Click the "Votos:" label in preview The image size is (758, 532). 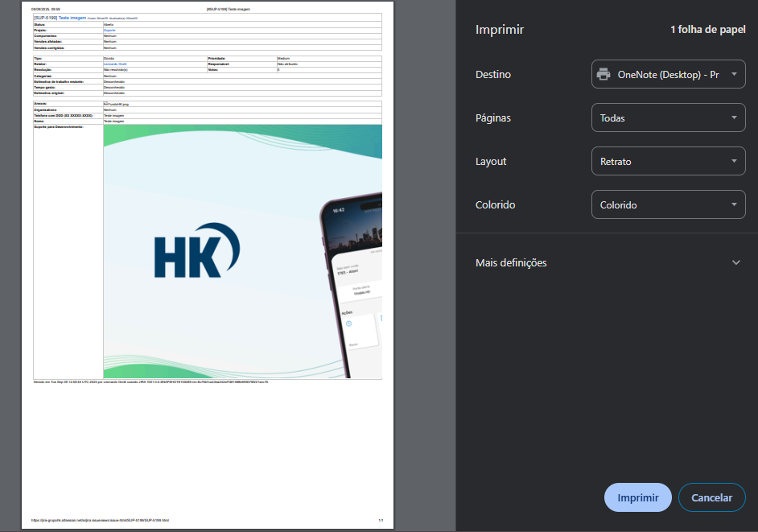click(212, 70)
